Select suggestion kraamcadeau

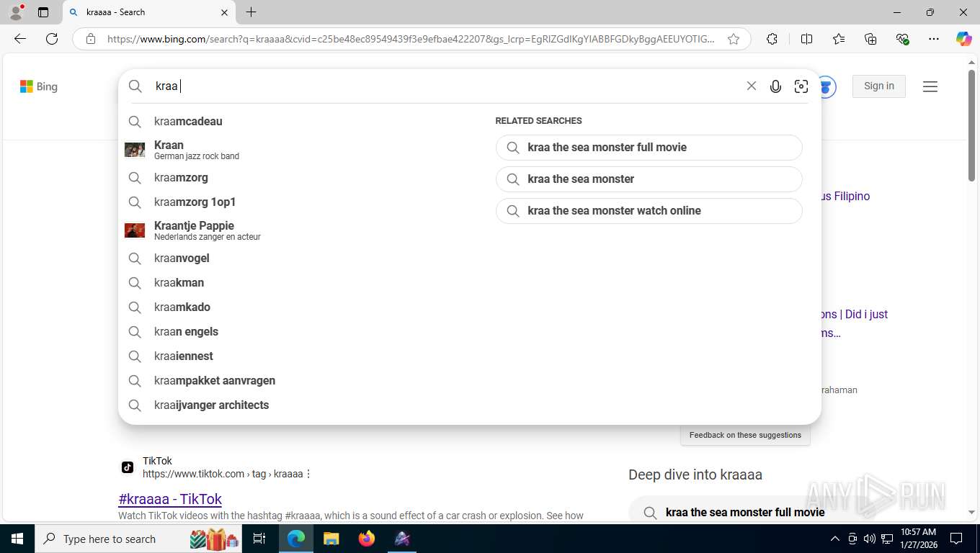tap(299, 121)
